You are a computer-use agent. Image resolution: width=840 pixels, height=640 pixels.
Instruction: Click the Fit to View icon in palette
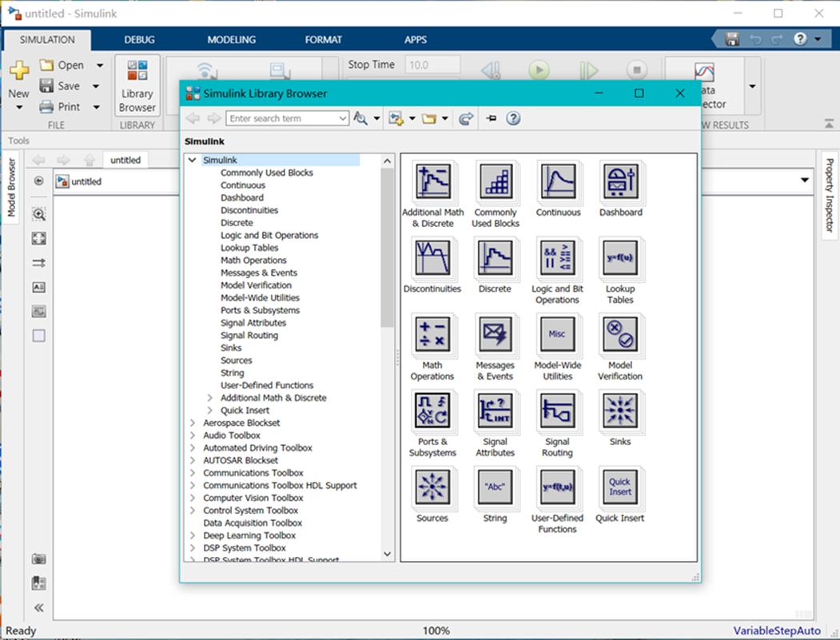38,238
